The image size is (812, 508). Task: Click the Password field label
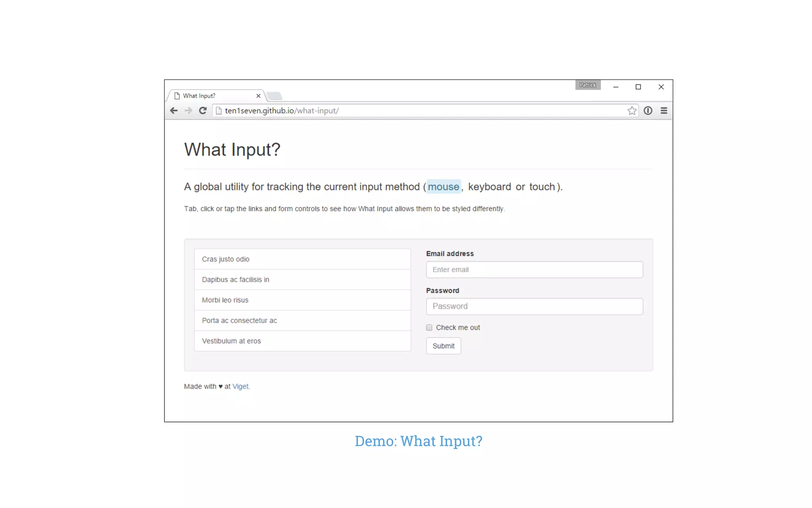(x=442, y=291)
